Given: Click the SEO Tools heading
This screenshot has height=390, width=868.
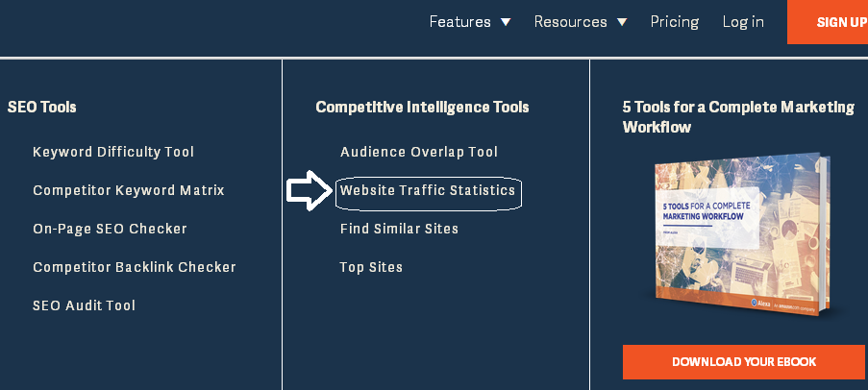Looking at the screenshot, I should pos(41,107).
